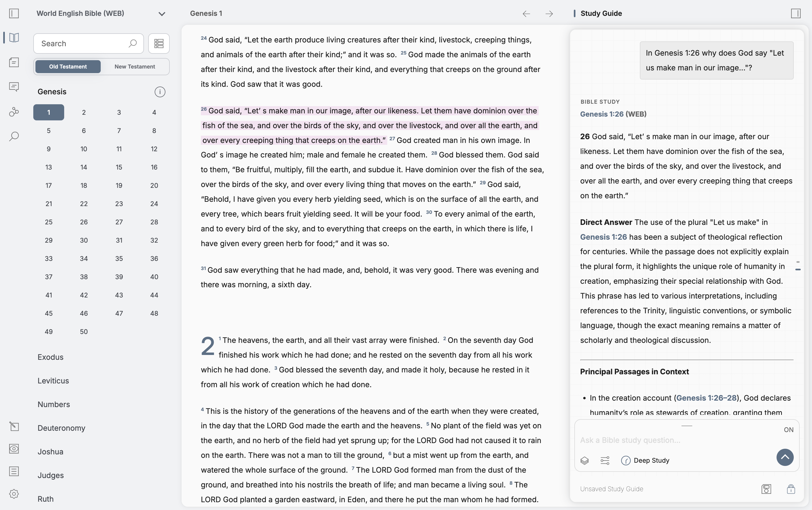Expand the Numbers book
Screen dimensions: 812x510
pos(54,404)
